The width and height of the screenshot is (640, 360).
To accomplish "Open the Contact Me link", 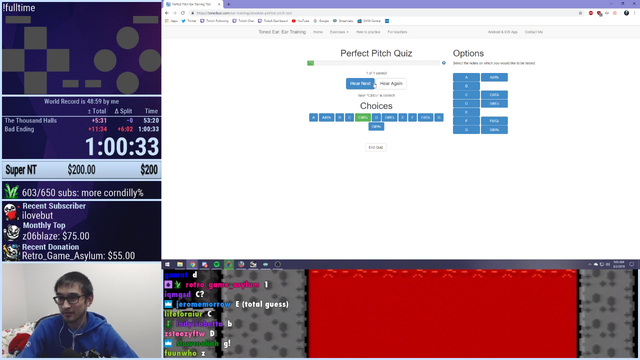I will 533,32.
